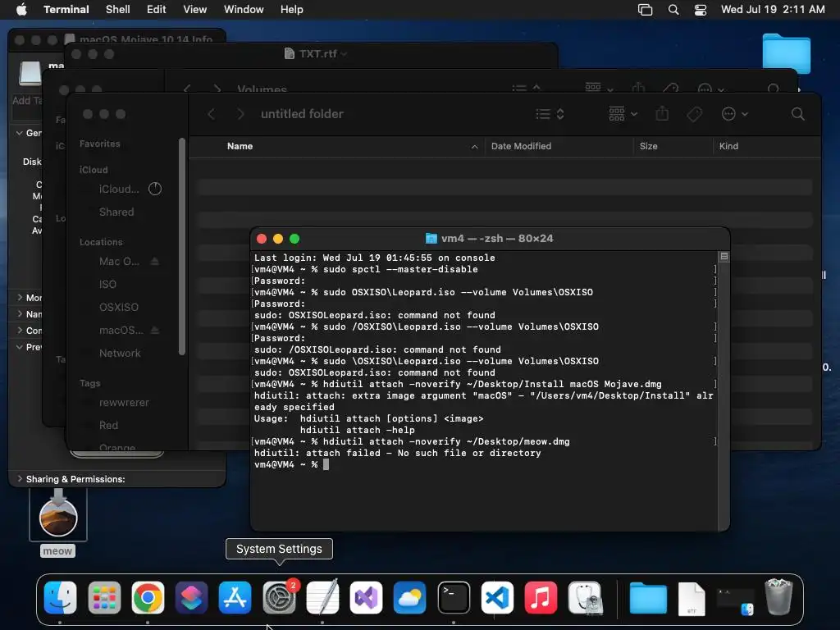Viewport: 840px width, 630px height.
Task: Open TXT.rtf title dropdown arrow
Action: click(344, 54)
